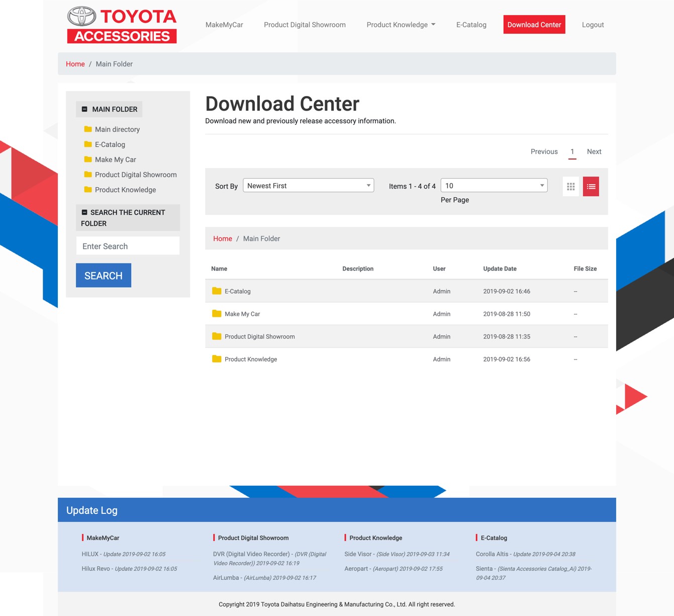Go to the Next page
The image size is (674, 616).
pos(594,151)
